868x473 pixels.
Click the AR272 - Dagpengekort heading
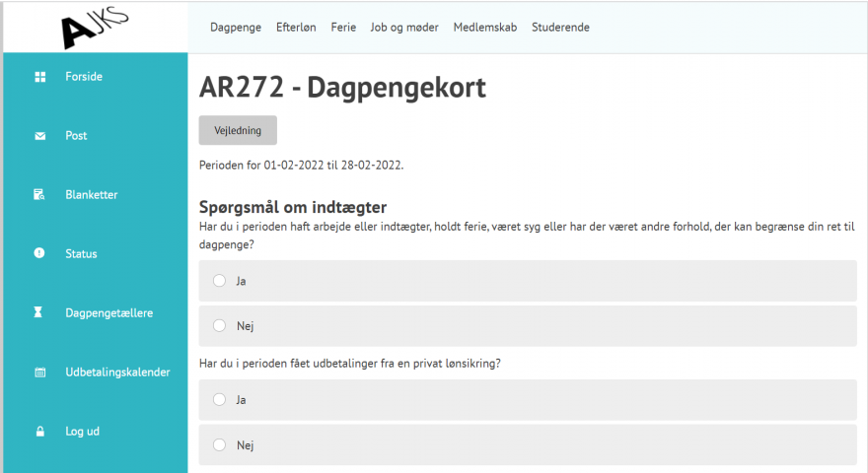[342, 88]
